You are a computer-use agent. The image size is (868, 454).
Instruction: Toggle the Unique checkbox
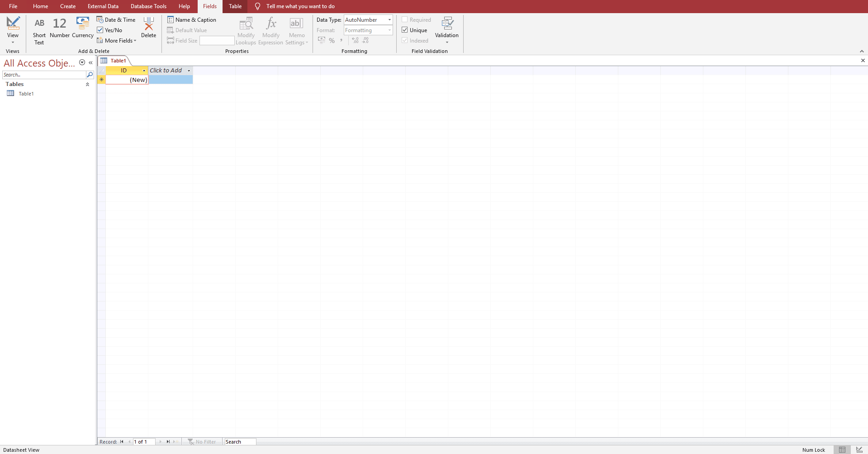[405, 30]
